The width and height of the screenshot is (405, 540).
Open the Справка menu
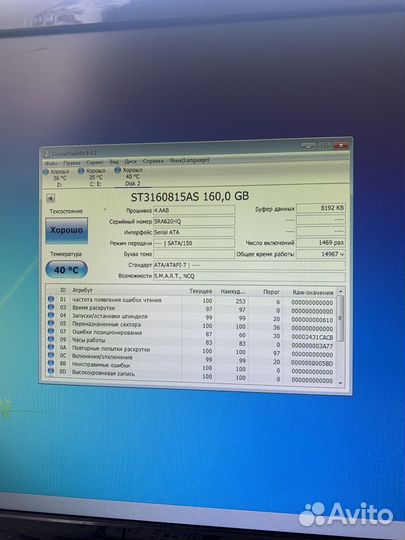(x=153, y=161)
